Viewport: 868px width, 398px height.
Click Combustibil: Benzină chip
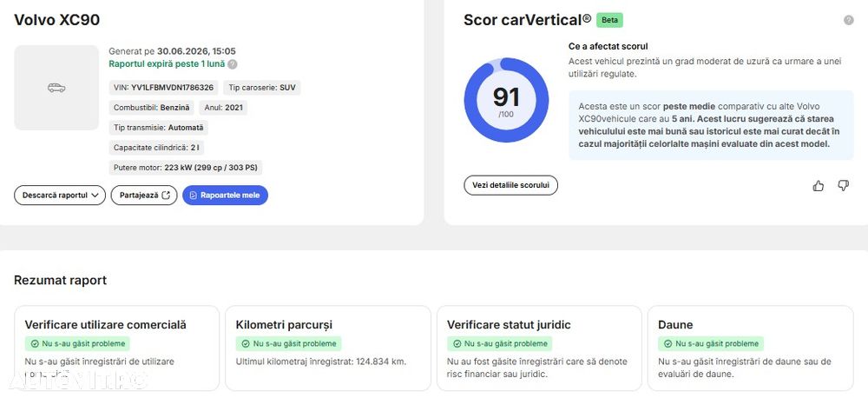(x=151, y=108)
